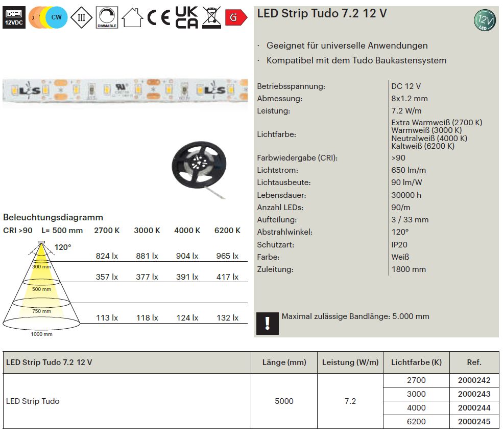Click the '4000 K' diagram column header
The width and height of the screenshot is (504, 433).
pyautogui.click(x=187, y=231)
